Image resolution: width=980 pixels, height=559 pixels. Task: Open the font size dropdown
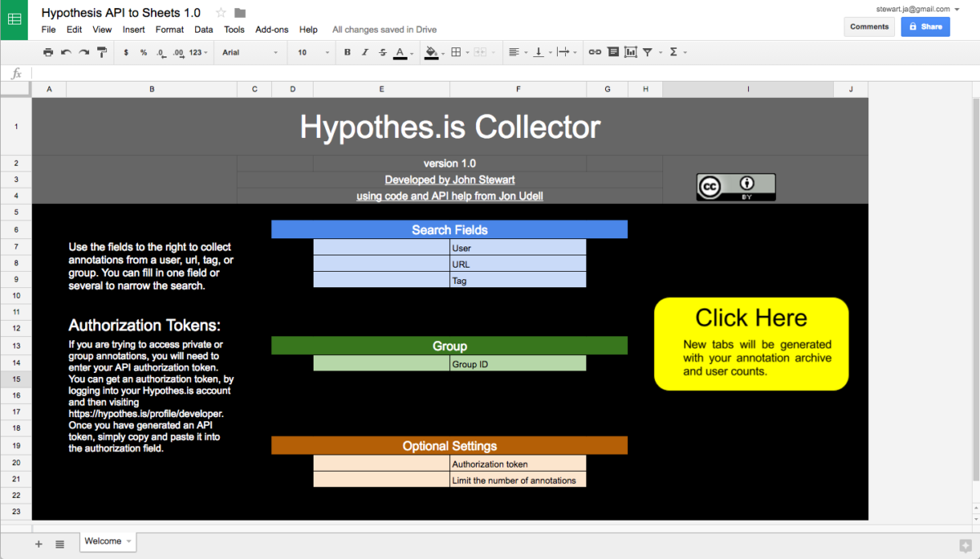(x=313, y=52)
